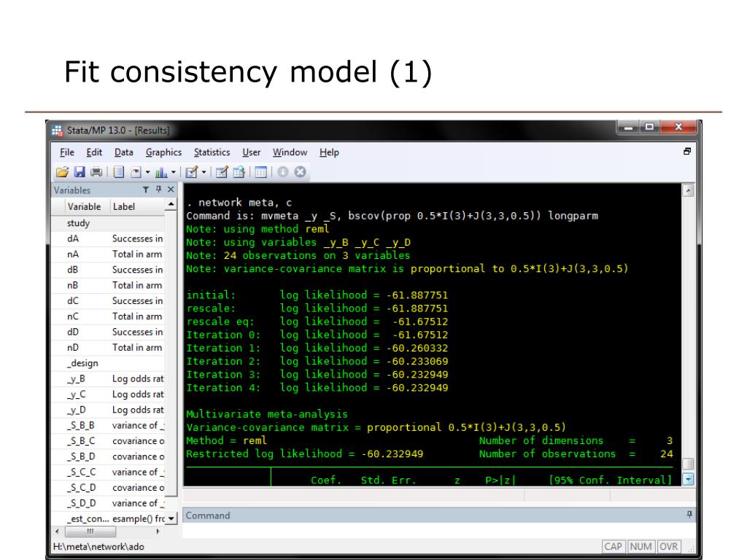
Task: Click the Variables list scroll-down arrow
Action: (x=171, y=518)
